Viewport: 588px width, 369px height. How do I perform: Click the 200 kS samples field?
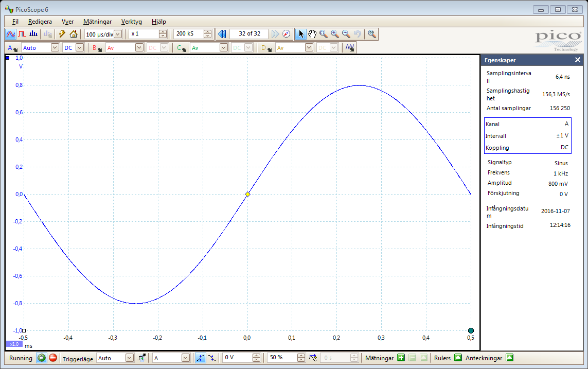click(189, 34)
